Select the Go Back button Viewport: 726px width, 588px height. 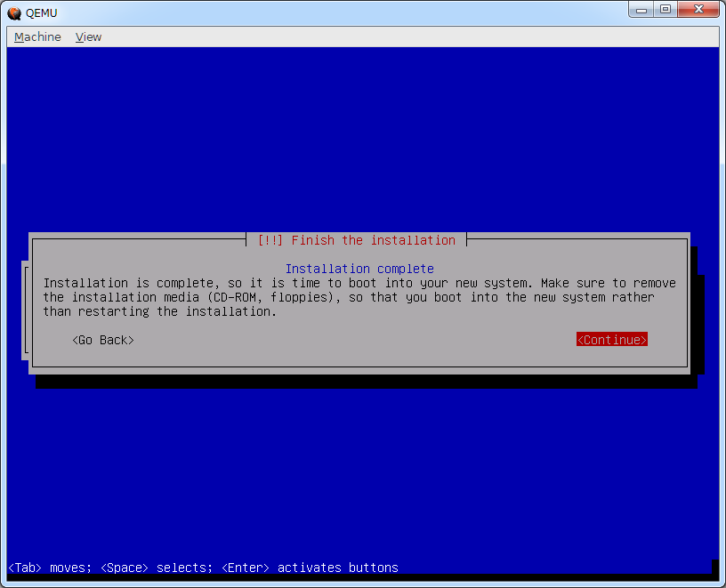tap(103, 340)
